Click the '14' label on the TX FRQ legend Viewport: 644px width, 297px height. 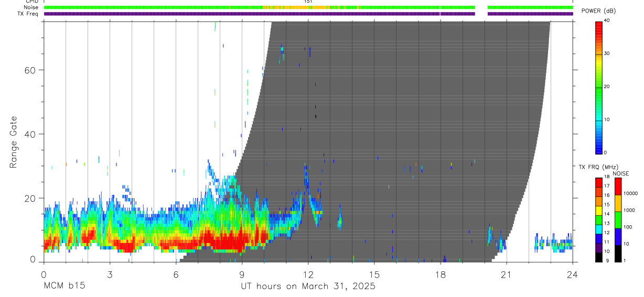pyautogui.click(x=607, y=214)
